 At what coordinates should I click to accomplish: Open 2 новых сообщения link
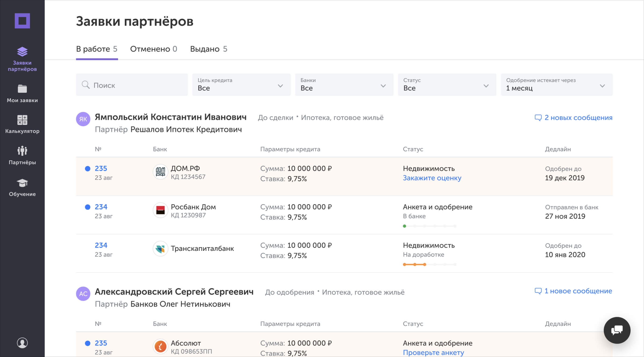[578, 118]
